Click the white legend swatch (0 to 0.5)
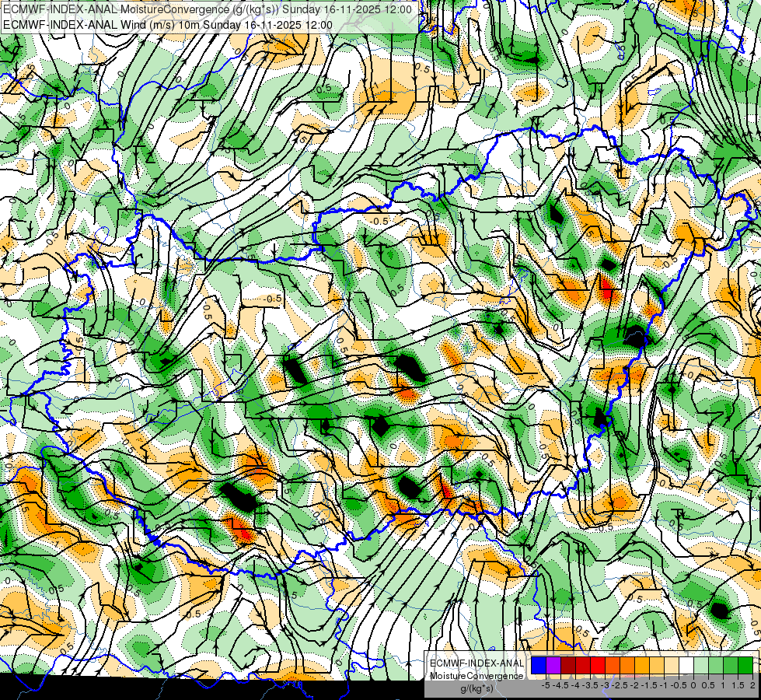This screenshot has height=700, width=761. tap(686, 665)
